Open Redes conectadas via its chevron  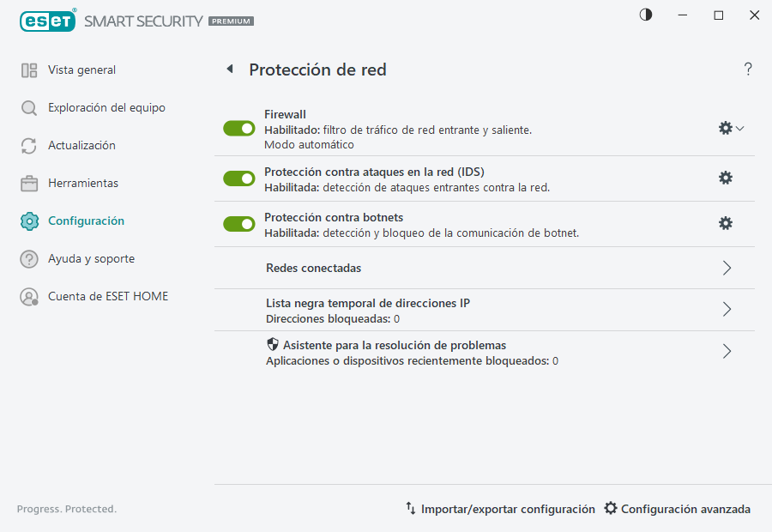pos(727,268)
